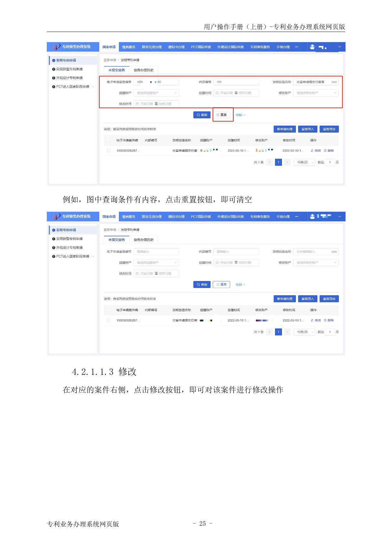Click 查询 search button in lower screenshot
Screen dimensions: 392x555
coord(202,284)
